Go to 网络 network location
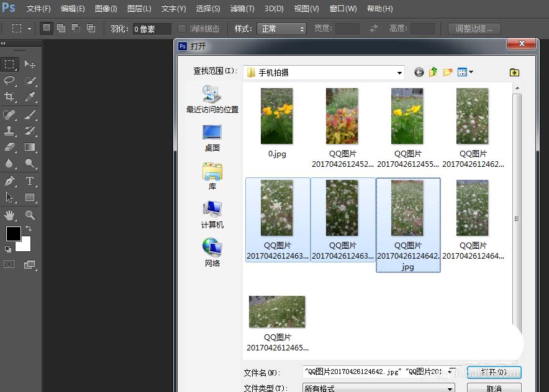The width and height of the screenshot is (549, 392). (212, 252)
